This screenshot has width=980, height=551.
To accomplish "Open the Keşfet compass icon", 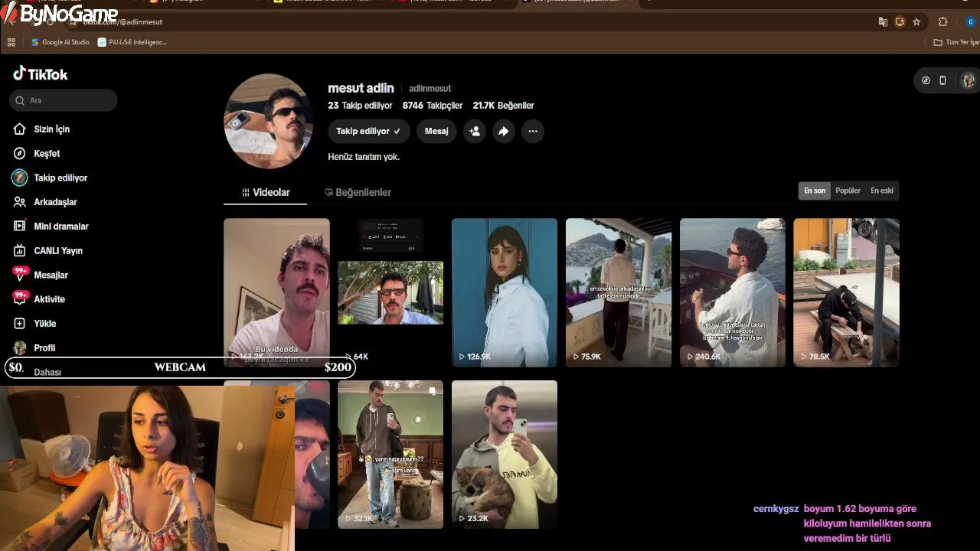I will (x=20, y=154).
